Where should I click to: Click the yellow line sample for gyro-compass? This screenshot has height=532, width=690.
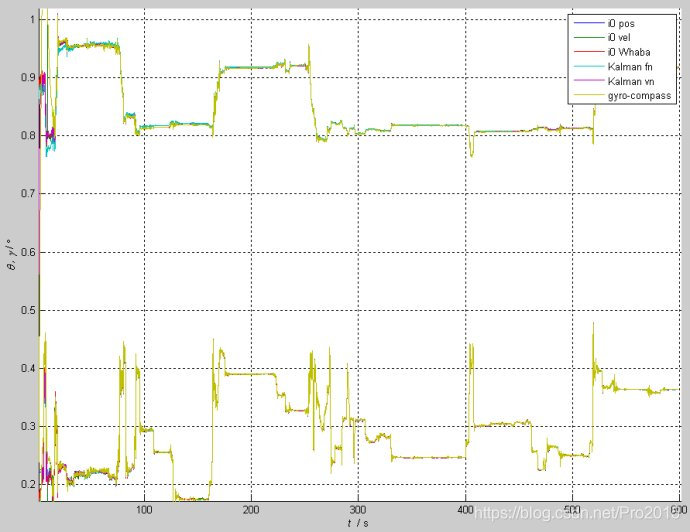pyautogui.click(x=589, y=95)
